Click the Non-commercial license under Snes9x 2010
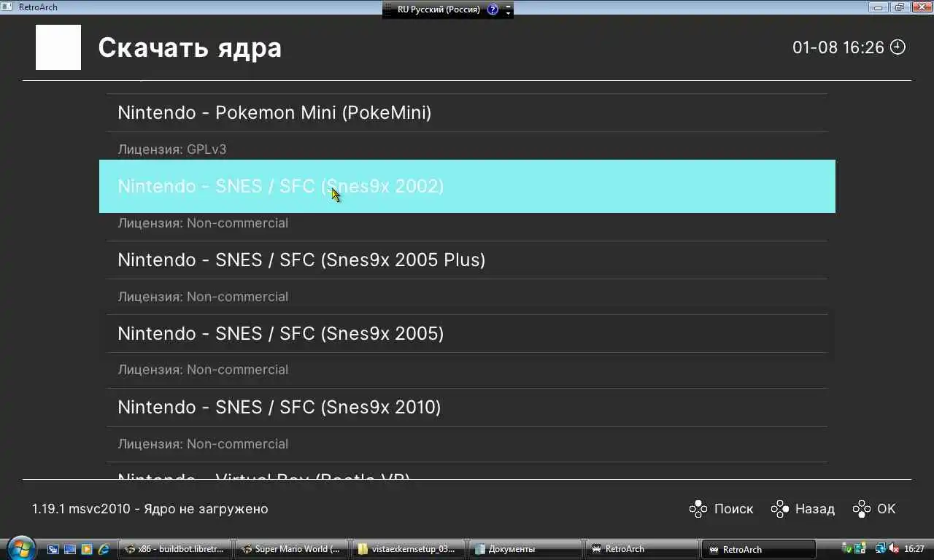 click(203, 444)
